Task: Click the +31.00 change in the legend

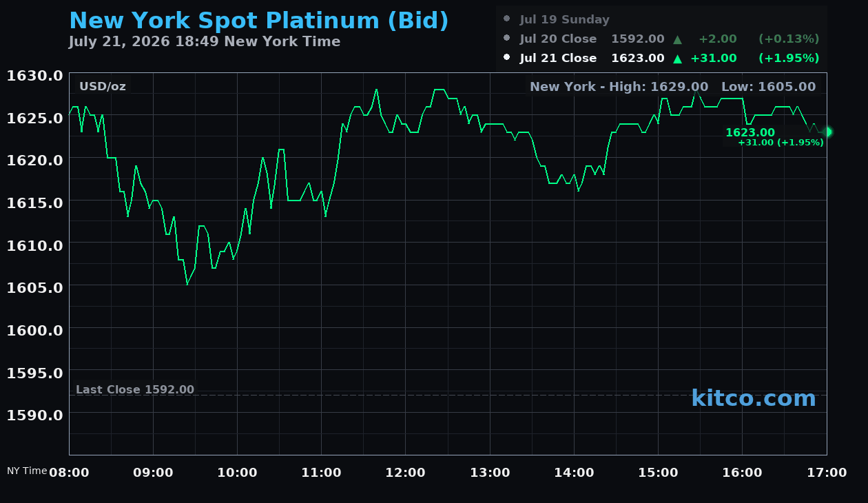Action: pyautogui.click(x=714, y=59)
